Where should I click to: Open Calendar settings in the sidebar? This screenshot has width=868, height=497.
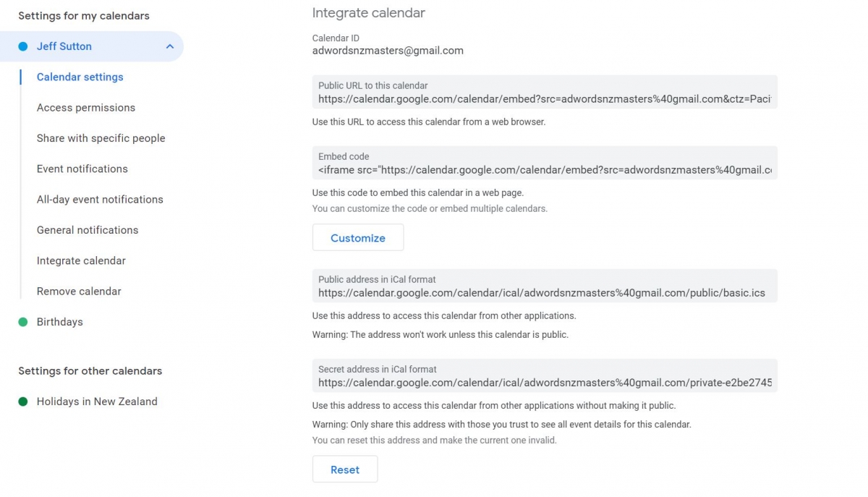click(x=80, y=77)
